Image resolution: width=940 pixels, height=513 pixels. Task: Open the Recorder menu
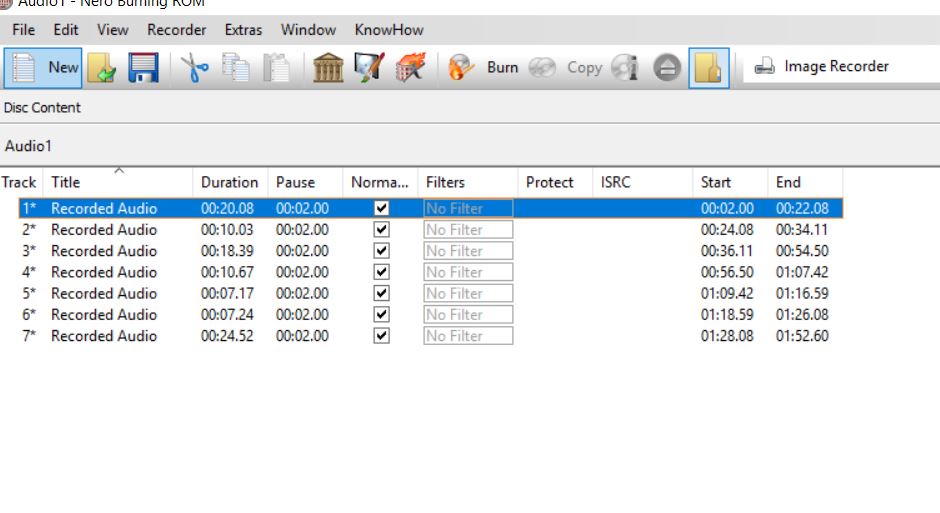(176, 30)
